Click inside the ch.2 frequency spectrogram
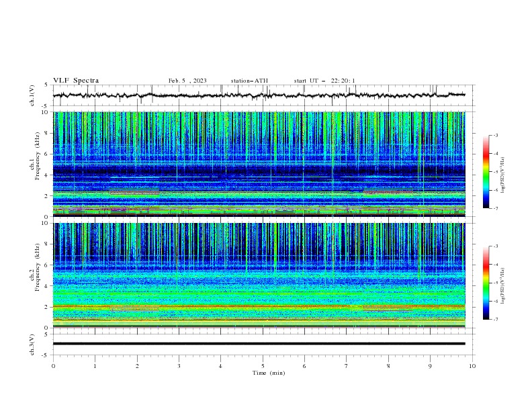Viewport: 532px width, 411px height. click(259, 275)
